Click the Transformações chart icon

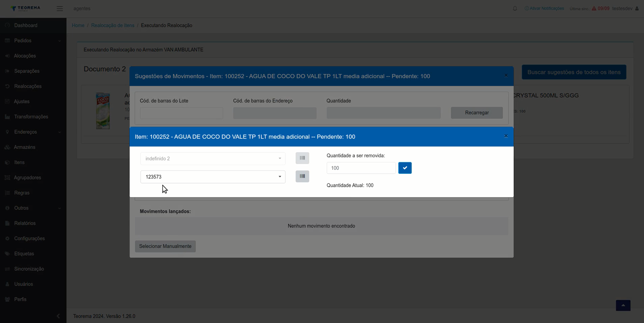point(7,117)
